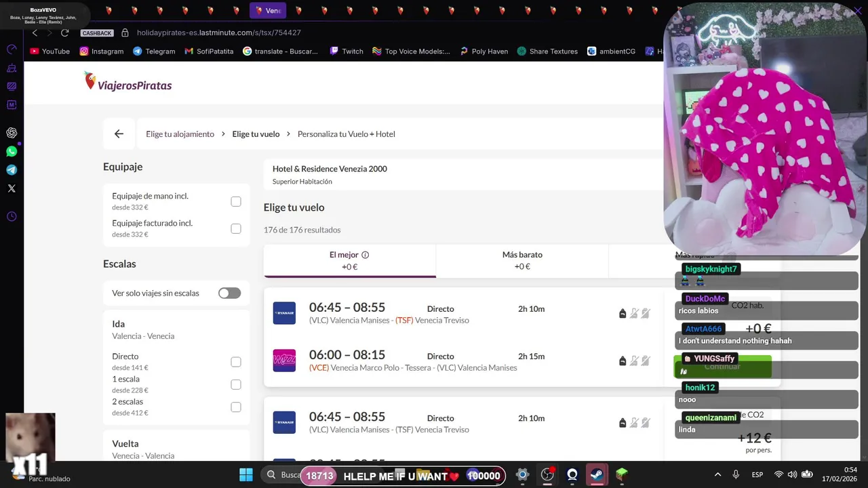868x488 pixels.
Task: Click Hotel & Residence Venezia 2000 title
Action: pos(330,169)
